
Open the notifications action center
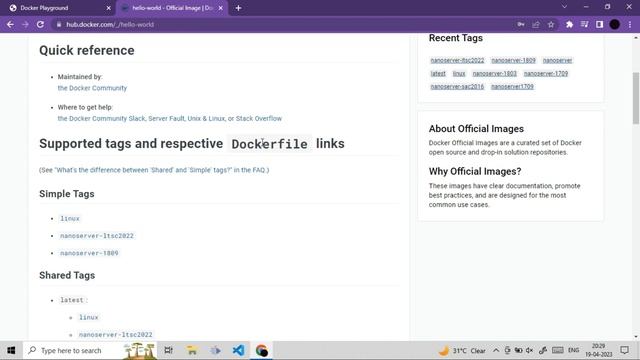[x=624, y=351]
